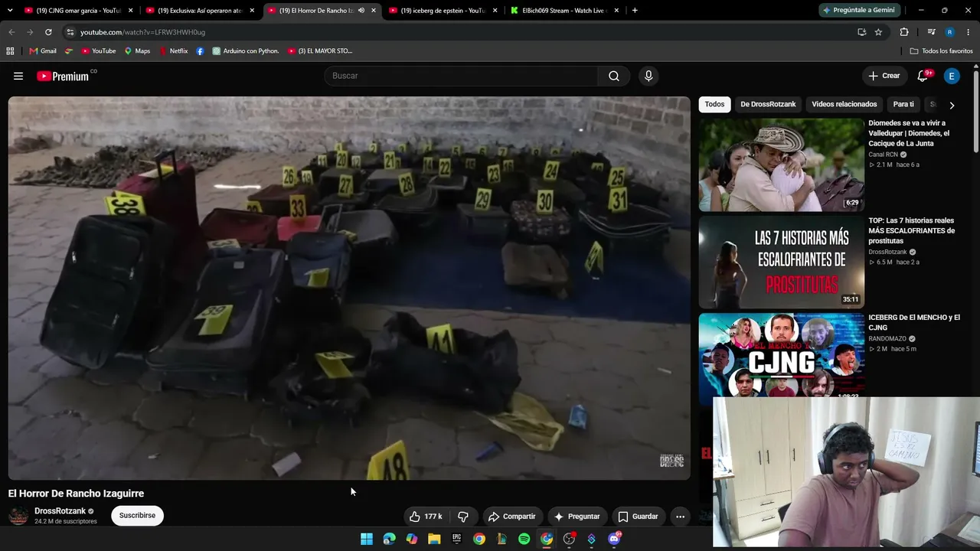Close the iceberg de epstein tab
This screenshot has width=980, height=551.
(495, 11)
